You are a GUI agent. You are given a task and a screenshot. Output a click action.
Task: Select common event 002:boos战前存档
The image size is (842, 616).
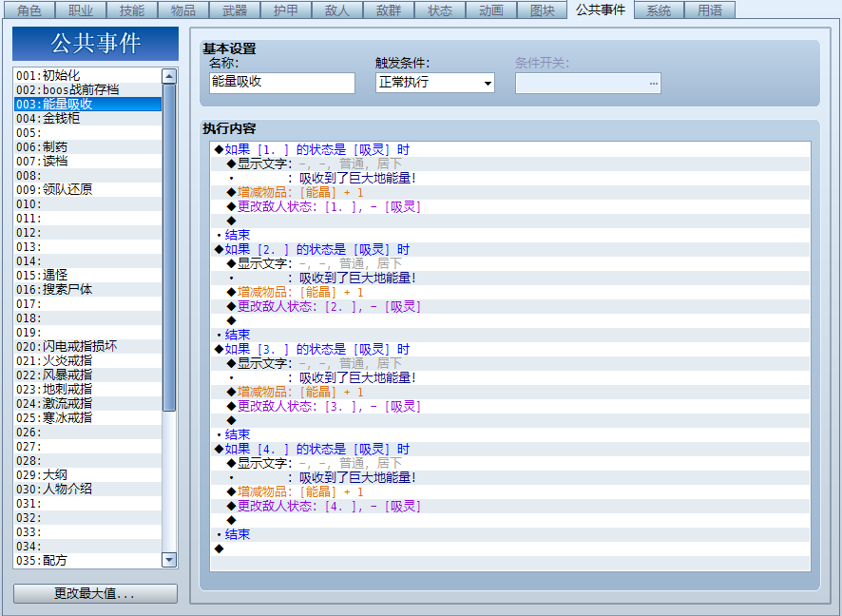tap(87, 89)
